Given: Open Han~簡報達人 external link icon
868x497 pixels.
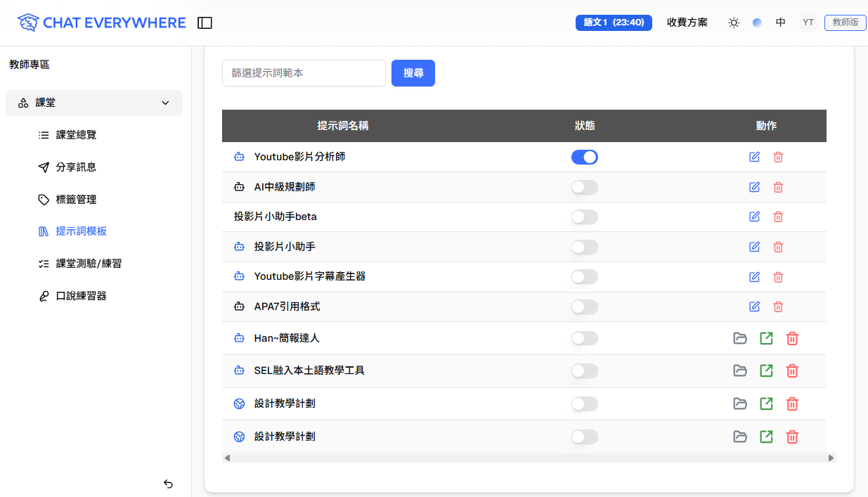Looking at the screenshot, I should point(766,338).
